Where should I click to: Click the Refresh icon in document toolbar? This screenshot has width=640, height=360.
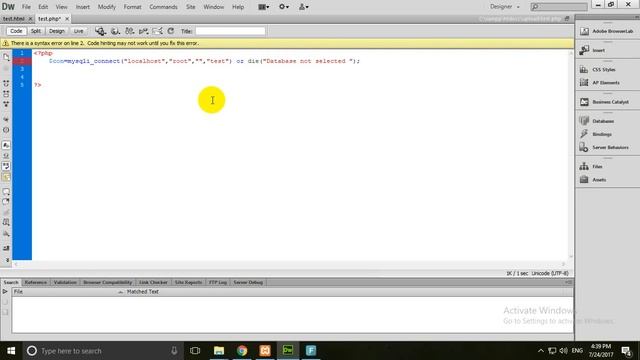click(171, 31)
